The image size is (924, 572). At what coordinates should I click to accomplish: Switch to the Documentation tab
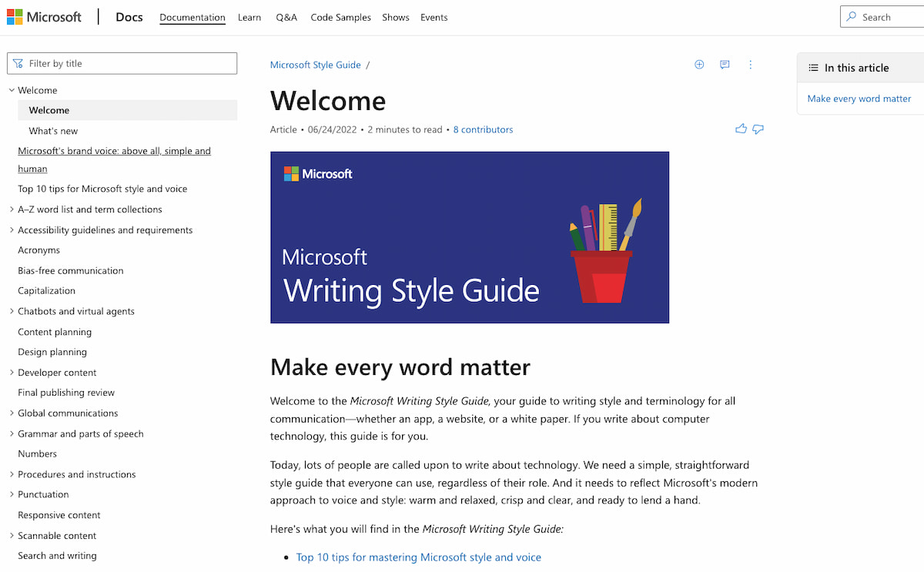pos(192,17)
